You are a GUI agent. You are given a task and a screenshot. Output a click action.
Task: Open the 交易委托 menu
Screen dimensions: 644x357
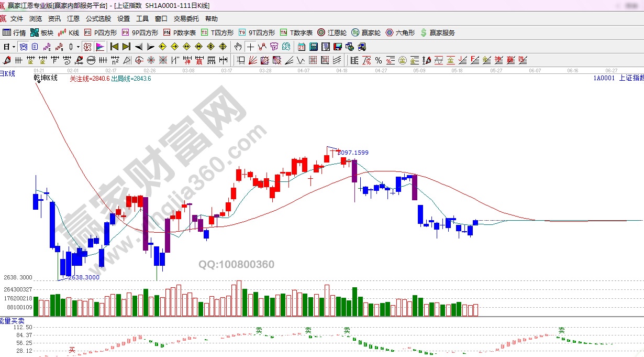[186, 18]
